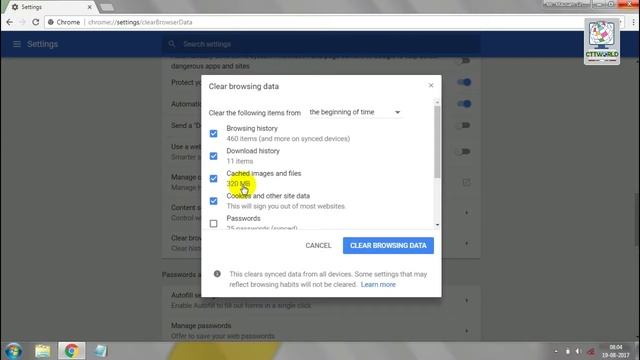Toggle the Use a web service switch
The image size is (640, 360).
463,151
